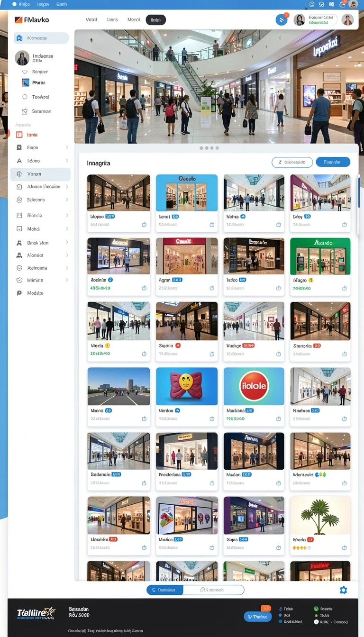Click the Modate chat bubble icon
Image resolution: width=364 pixels, height=637 pixels.
pos(19,293)
